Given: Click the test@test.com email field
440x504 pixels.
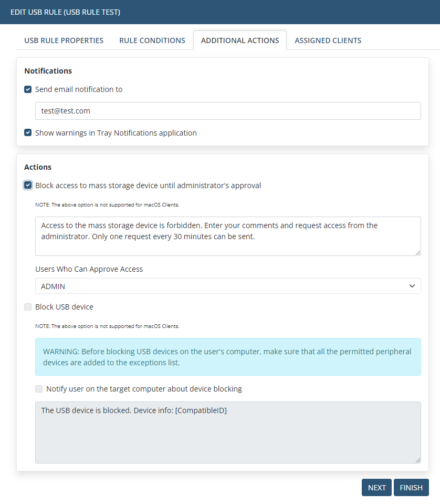Looking at the screenshot, I should (228, 111).
